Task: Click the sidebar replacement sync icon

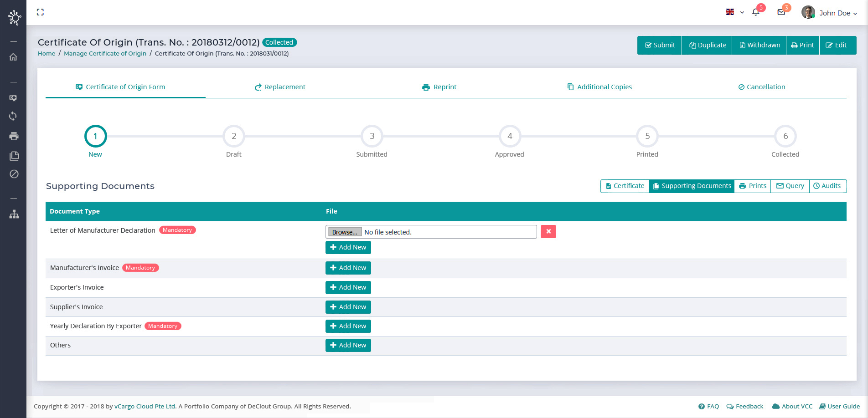Action: 14,116
